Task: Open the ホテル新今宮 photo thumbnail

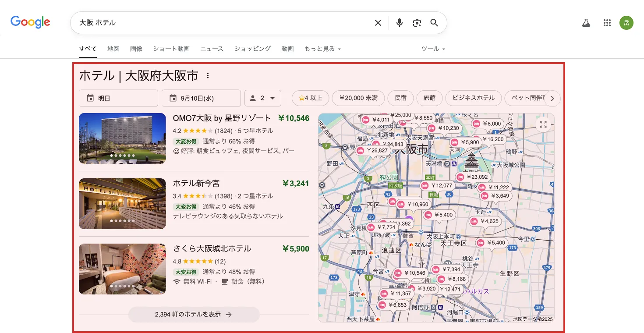Action: 122,204
